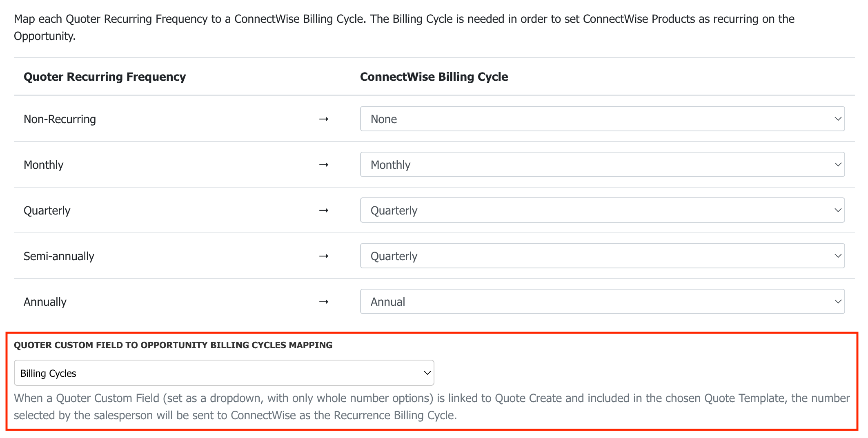Click the Non-Recurring row label
Screen dimensions: 868x438
point(60,119)
